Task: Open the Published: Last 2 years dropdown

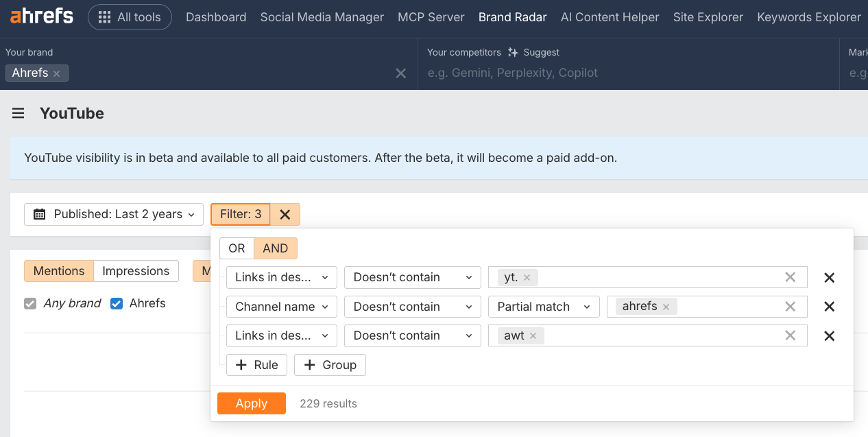Action: click(113, 214)
